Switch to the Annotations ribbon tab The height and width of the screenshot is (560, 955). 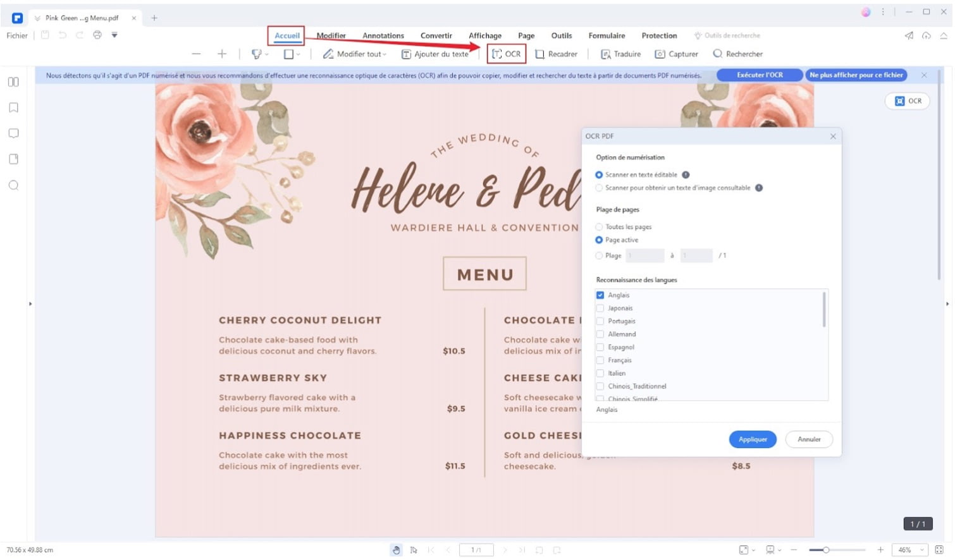click(383, 35)
